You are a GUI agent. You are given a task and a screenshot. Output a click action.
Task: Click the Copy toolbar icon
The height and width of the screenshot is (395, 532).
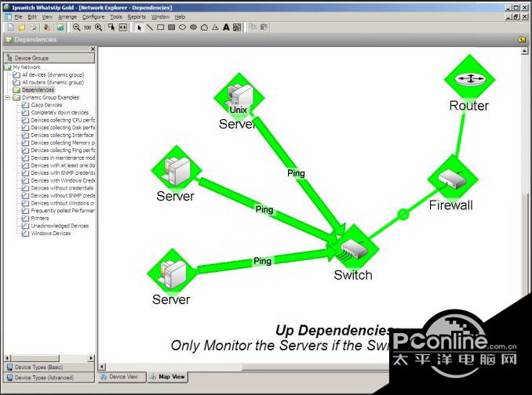point(253,27)
